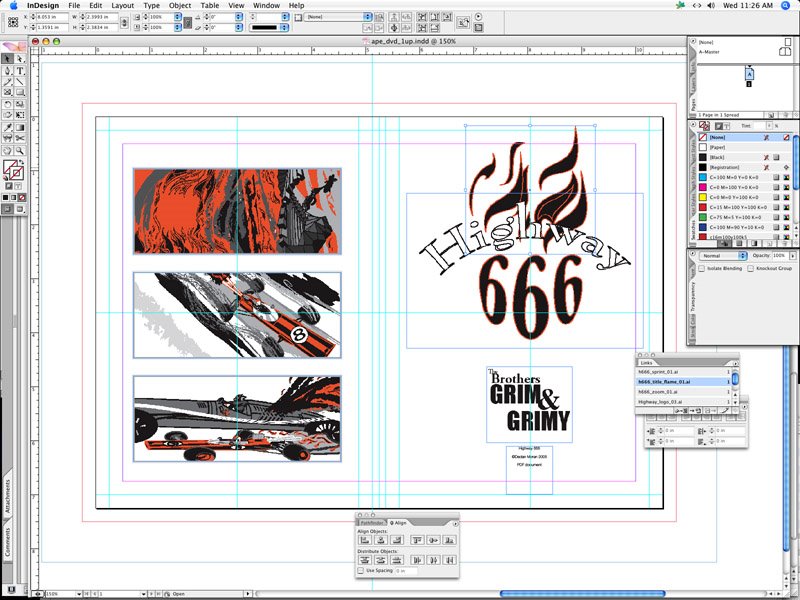
Task: Click the Opacity value field
Action: [780, 255]
